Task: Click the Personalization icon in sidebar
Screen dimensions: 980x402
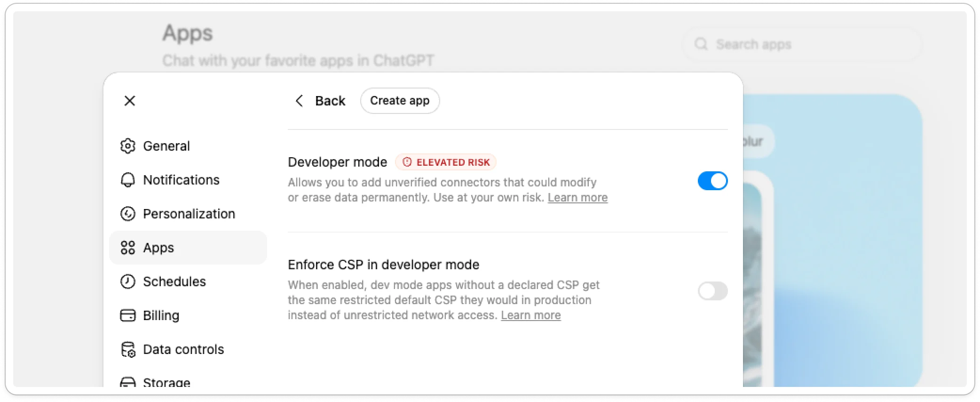Action: point(128,214)
